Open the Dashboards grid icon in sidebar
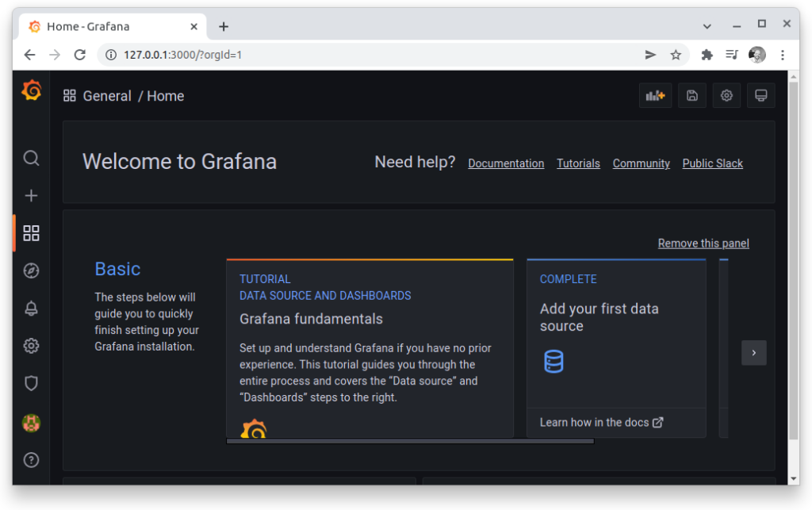 click(31, 233)
